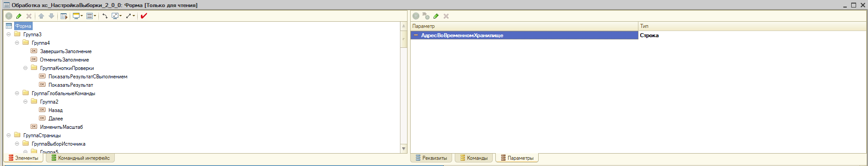Viewport: 868px width, 166px height.
Task: Click the delete X icon in the parameters toolbar
Action: tap(446, 16)
